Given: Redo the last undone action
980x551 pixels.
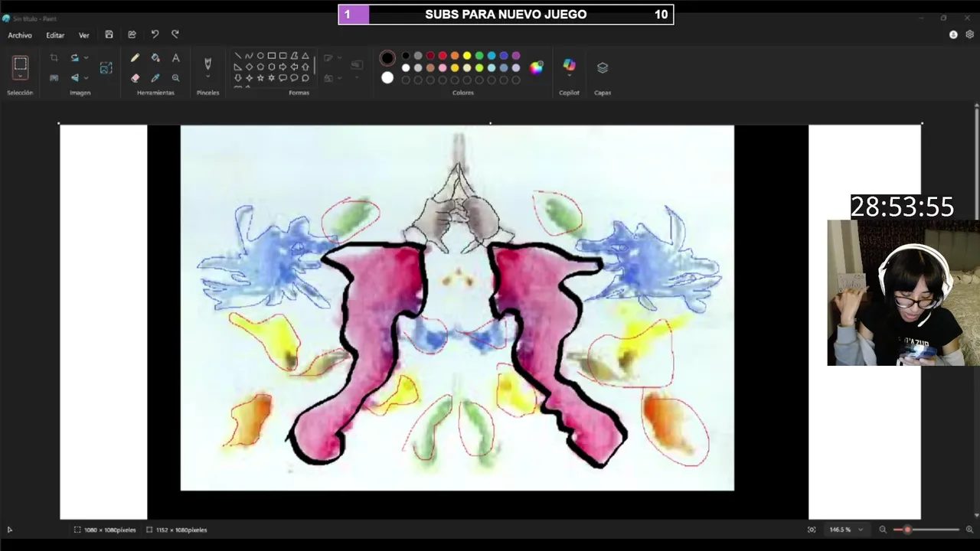Looking at the screenshot, I should [x=175, y=34].
